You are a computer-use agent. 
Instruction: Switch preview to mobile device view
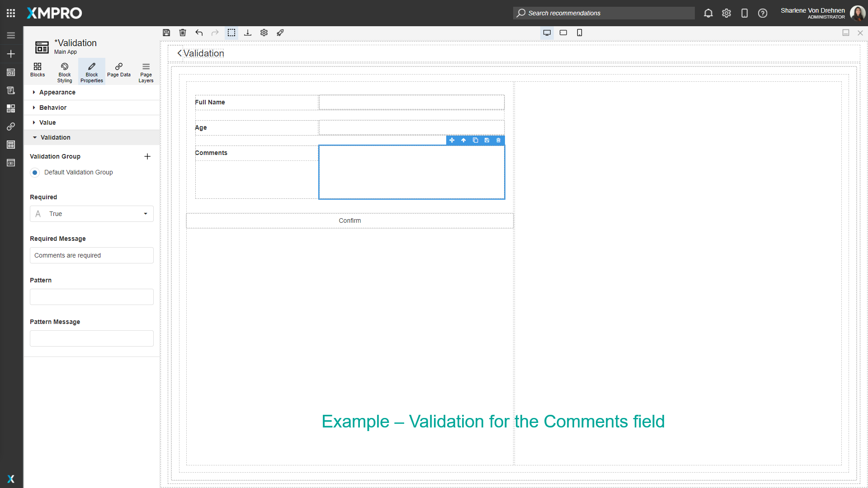pos(579,33)
